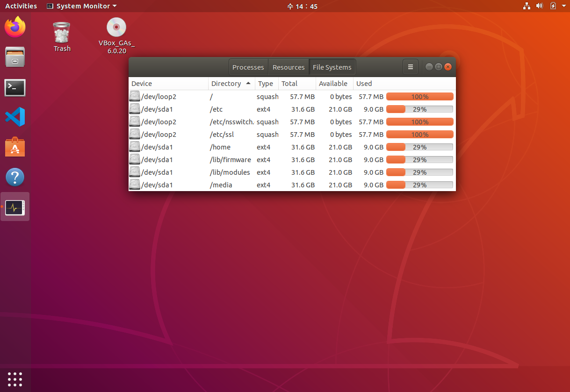570x392 pixels.
Task: Open Visual Studio Code from dock
Action: (15, 117)
